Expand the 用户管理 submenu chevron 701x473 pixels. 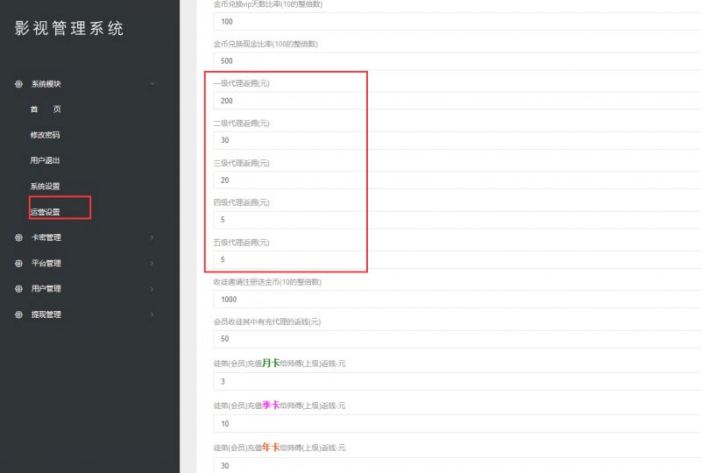point(152,289)
